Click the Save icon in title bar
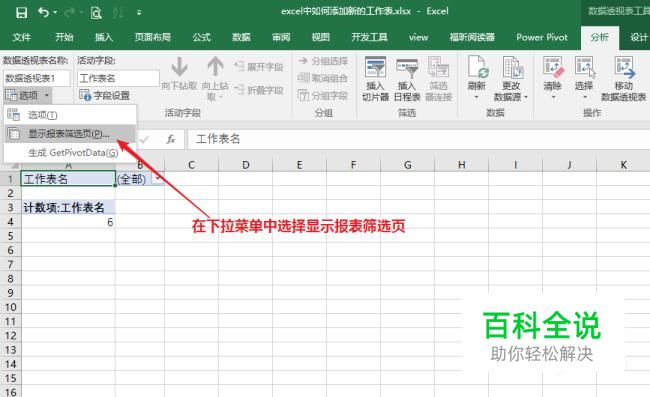This screenshot has height=397, width=650. pyautogui.click(x=21, y=12)
